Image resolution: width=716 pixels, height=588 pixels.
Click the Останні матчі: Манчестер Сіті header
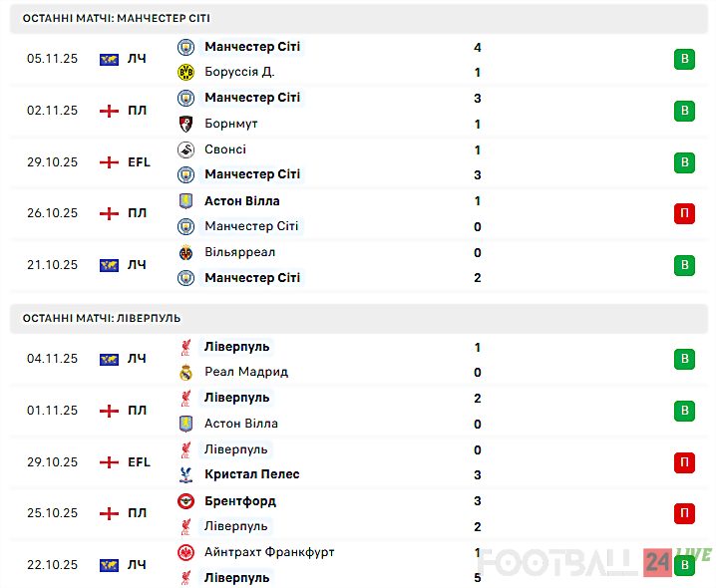tap(116, 18)
